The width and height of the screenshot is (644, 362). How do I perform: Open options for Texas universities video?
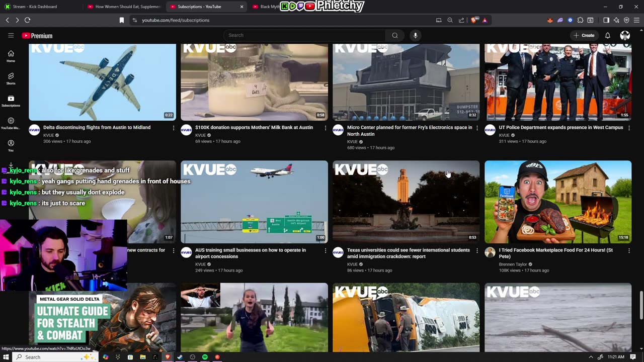pyautogui.click(x=477, y=251)
